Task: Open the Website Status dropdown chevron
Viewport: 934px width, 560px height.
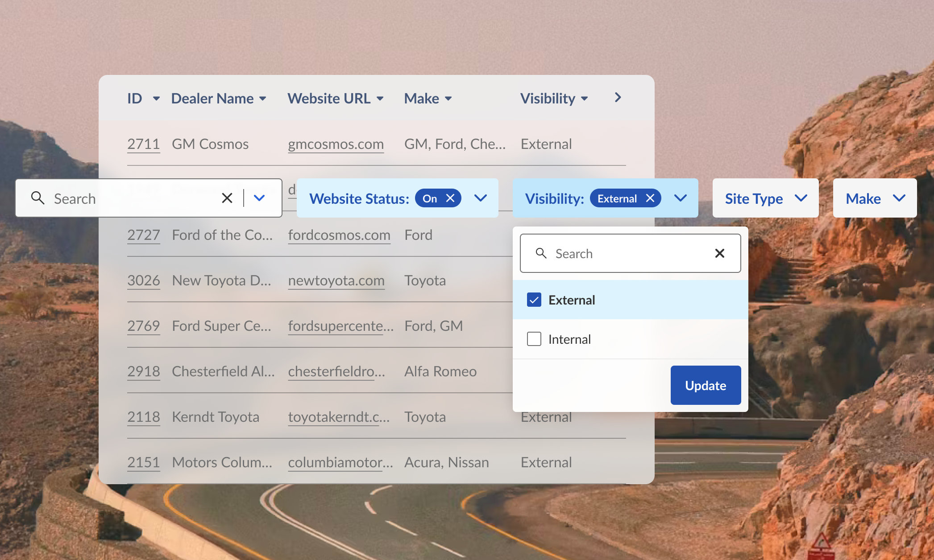Action: tap(480, 198)
